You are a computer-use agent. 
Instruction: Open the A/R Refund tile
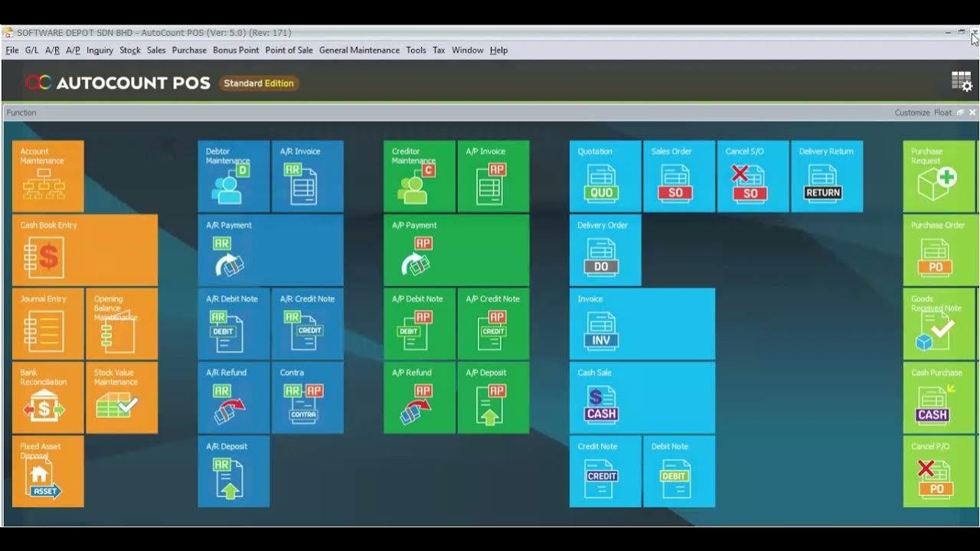[234, 397]
